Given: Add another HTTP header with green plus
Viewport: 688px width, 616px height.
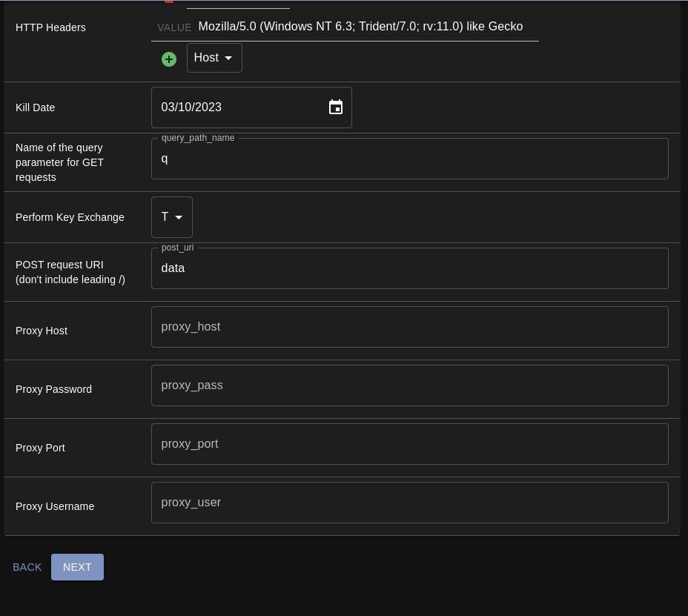Looking at the screenshot, I should coord(169,59).
